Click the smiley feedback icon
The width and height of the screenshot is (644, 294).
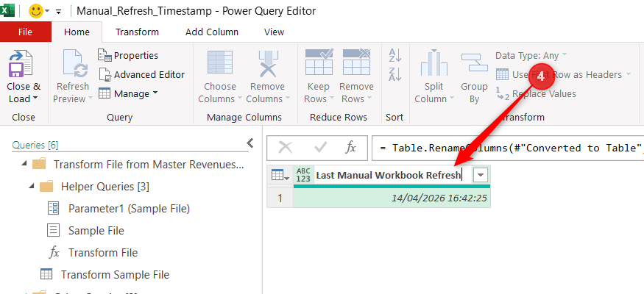click(36, 11)
